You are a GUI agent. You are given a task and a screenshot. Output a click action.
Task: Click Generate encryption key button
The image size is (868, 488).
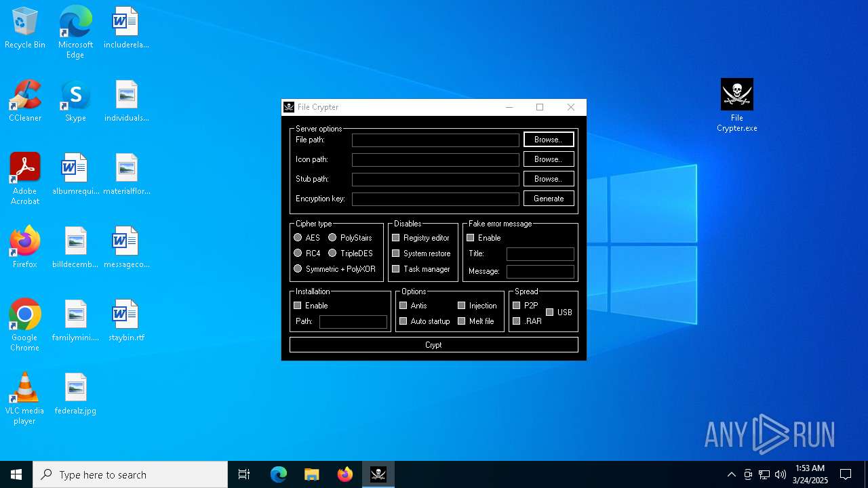[549, 199]
